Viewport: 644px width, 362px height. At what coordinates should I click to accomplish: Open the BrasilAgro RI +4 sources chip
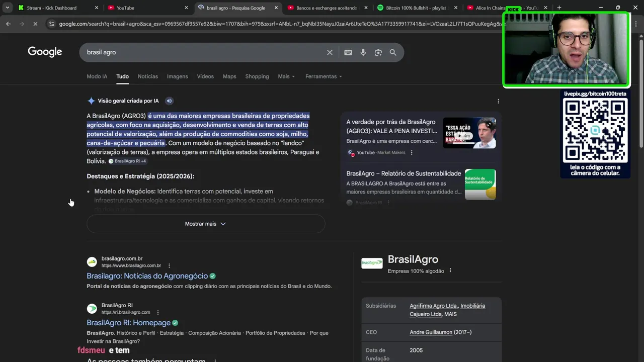(x=127, y=161)
